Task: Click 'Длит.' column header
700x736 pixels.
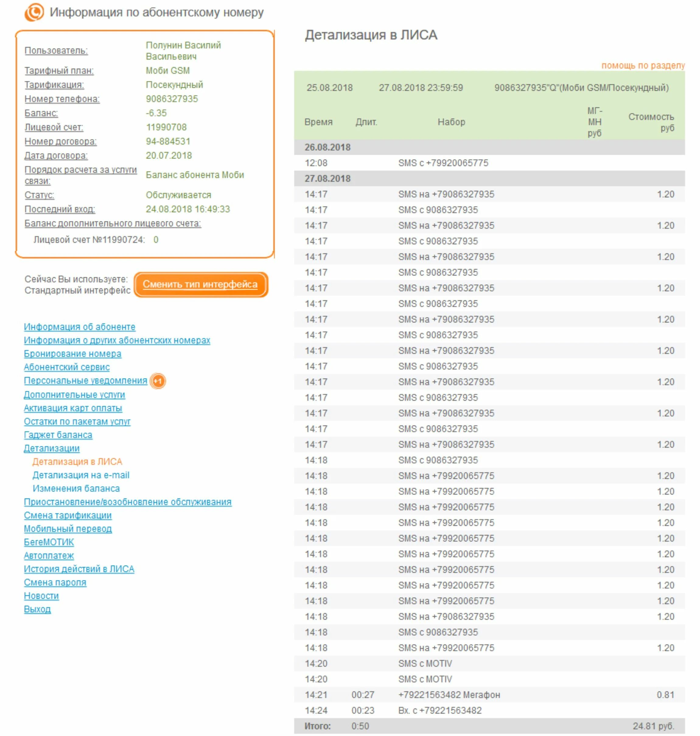Action: 366,122
